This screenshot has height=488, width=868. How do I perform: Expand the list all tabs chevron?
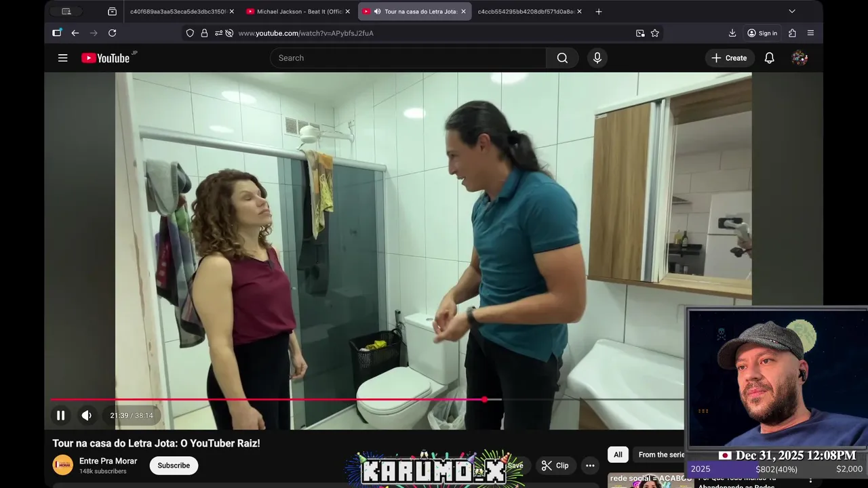coord(792,12)
